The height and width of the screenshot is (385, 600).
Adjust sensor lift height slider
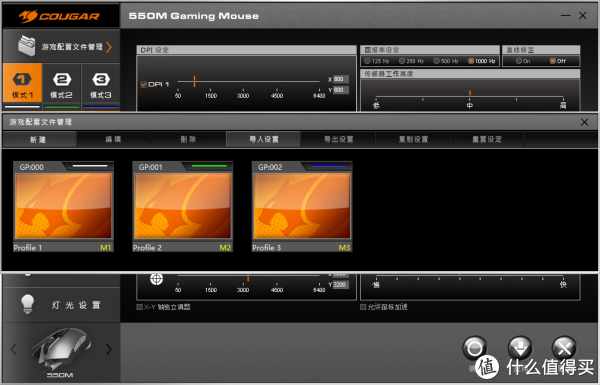click(x=470, y=94)
